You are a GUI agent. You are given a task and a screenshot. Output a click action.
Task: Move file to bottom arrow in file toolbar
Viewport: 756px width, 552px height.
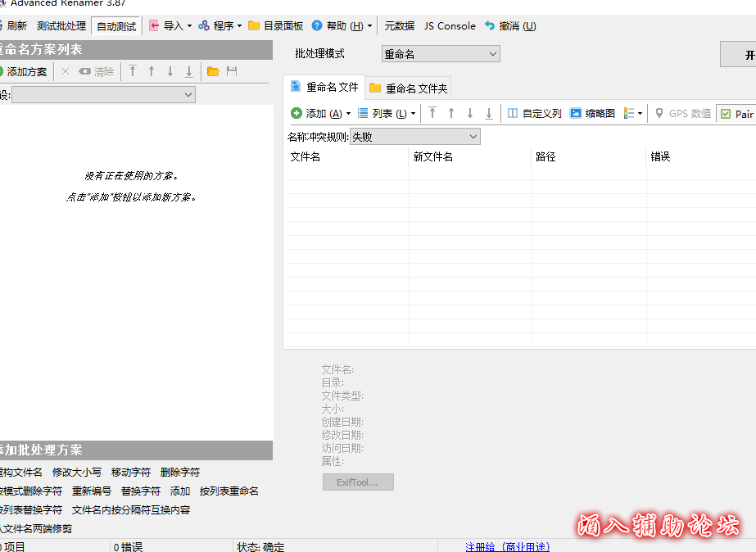489,114
